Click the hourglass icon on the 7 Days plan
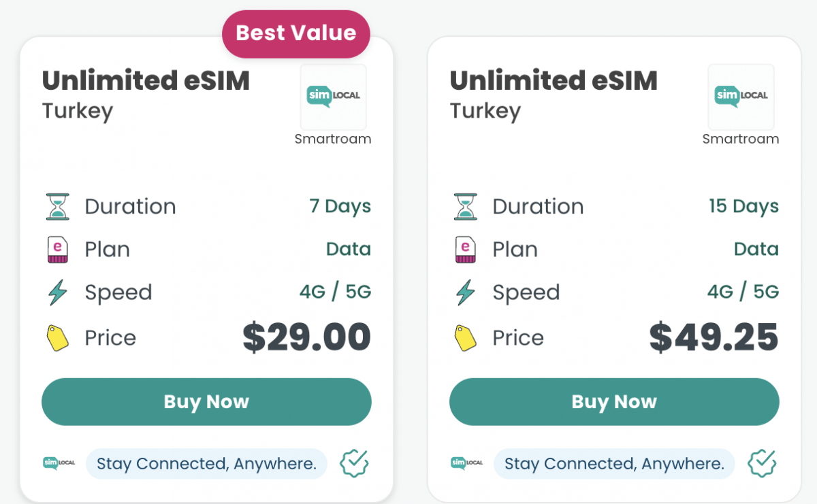The image size is (817, 504). (x=58, y=206)
